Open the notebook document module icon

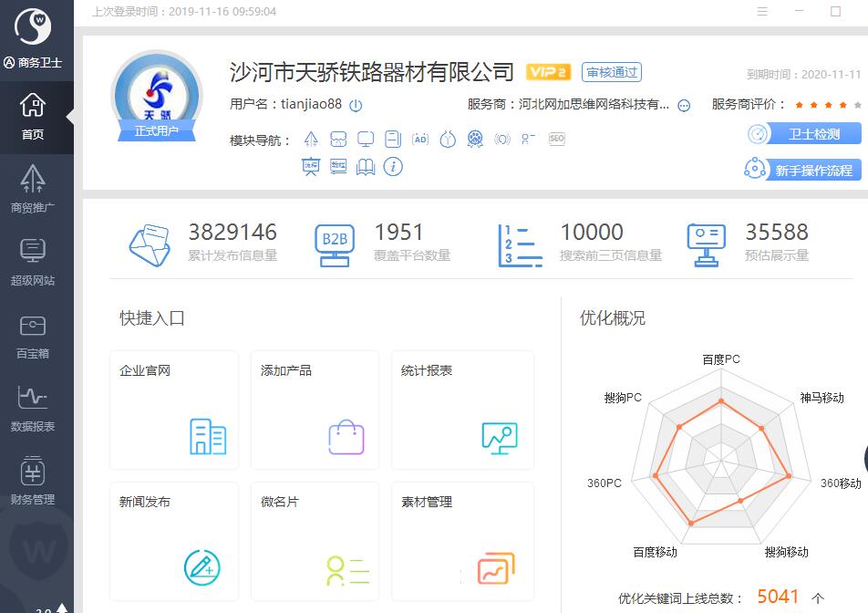click(x=392, y=139)
